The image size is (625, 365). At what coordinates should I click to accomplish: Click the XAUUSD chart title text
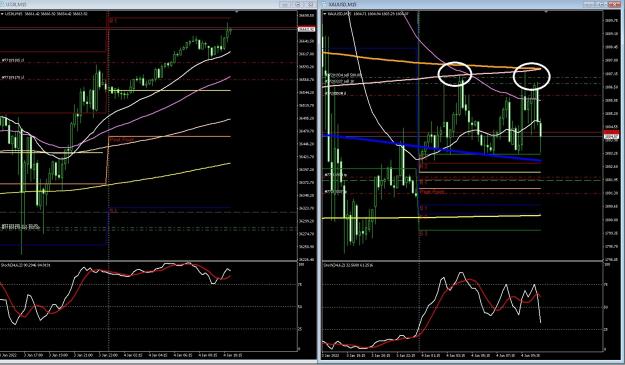(342, 4)
